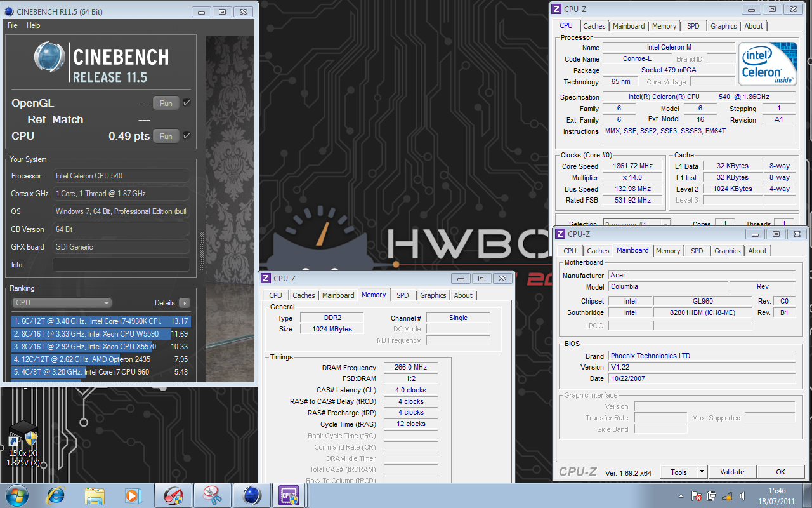The image size is (812, 508).
Task: Click the Southbridge value 82801HBM (ICH8-ME)
Action: (x=703, y=312)
